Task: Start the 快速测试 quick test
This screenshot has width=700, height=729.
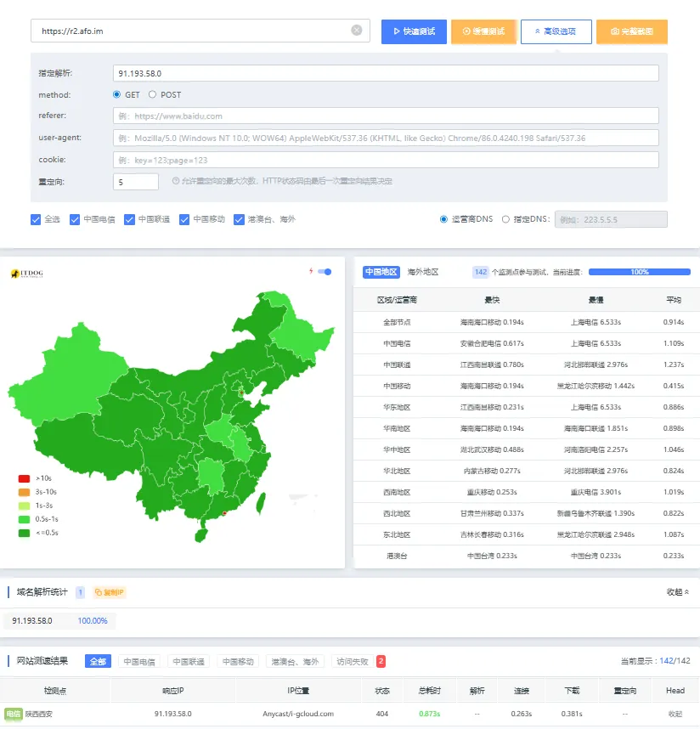Action: [414, 31]
